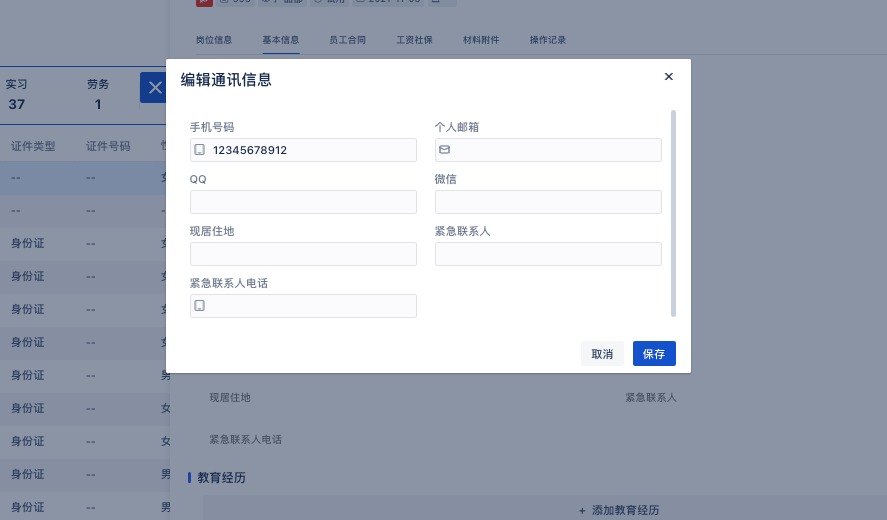Screen dimensions: 887x520
Task: Switch to the 操作记录 tab
Action: coord(548,40)
